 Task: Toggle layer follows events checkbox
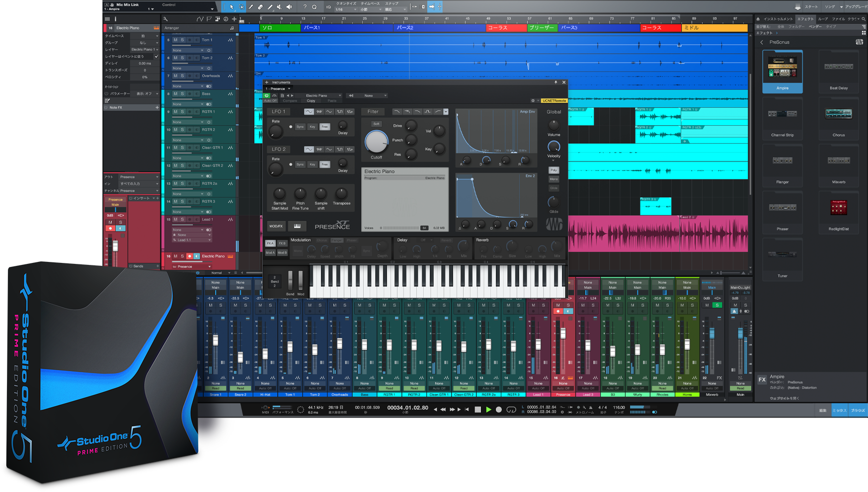pos(157,56)
